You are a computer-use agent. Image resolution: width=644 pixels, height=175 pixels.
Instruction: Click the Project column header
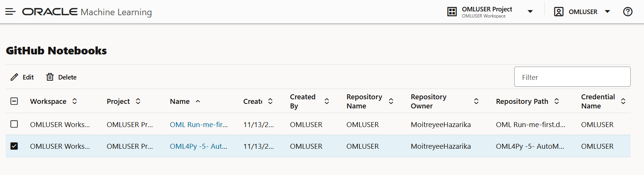point(118,101)
